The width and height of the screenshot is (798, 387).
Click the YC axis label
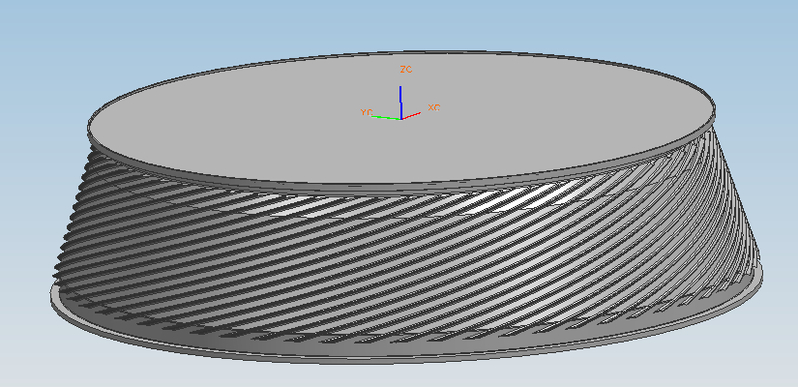click(366, 112)
